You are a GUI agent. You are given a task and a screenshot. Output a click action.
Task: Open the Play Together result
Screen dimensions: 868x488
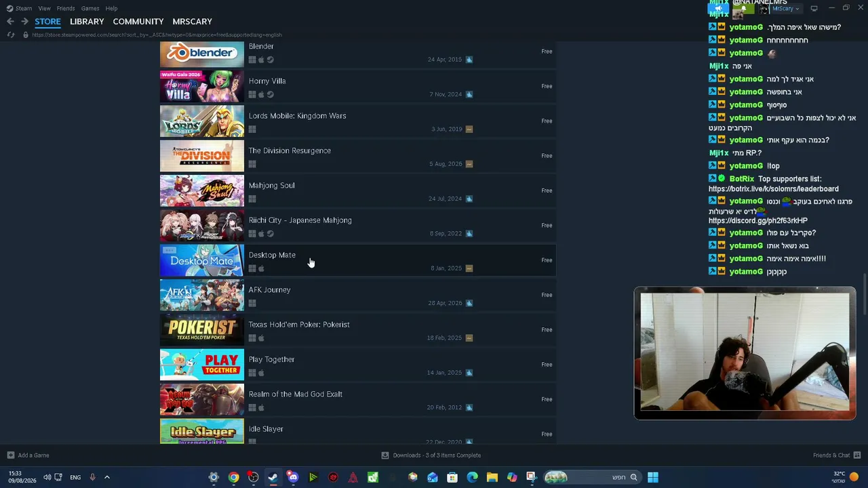click(358, 365)
